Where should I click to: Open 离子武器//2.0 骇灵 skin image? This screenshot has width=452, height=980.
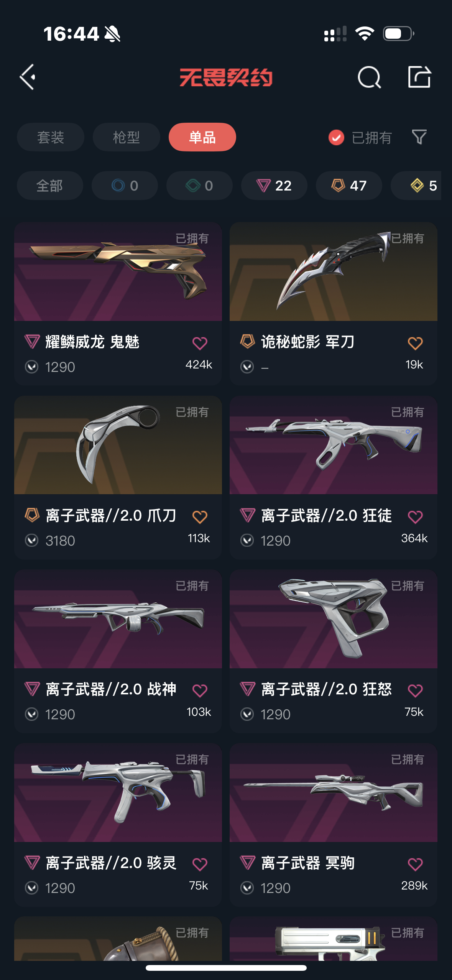(x=118, y=793)
